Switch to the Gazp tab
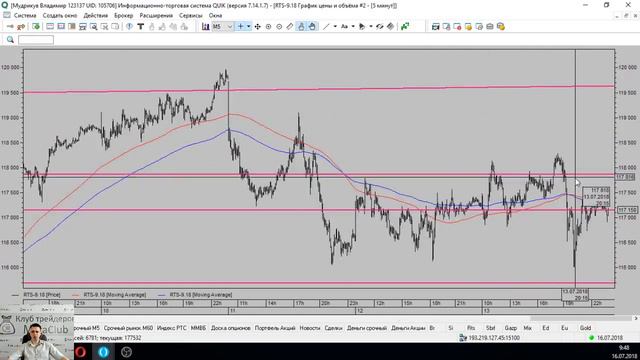Viewport: 640px width, 360px height. [x=510, y=328]
